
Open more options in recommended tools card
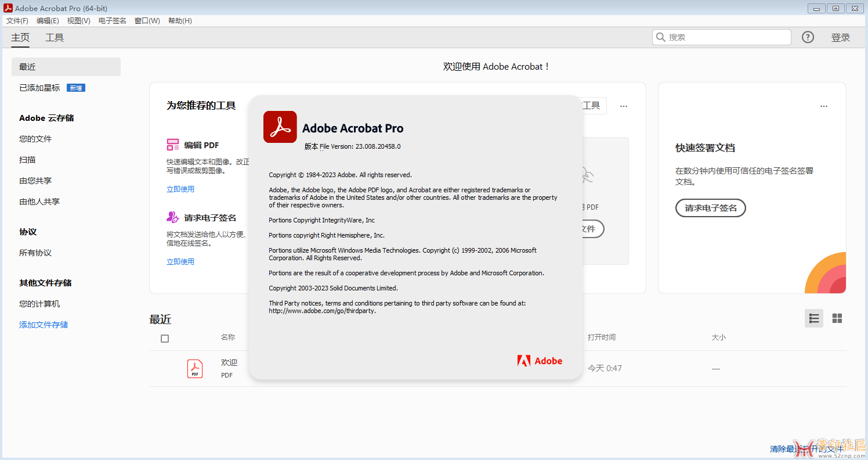pyautogui.click(x=624, y=106)
